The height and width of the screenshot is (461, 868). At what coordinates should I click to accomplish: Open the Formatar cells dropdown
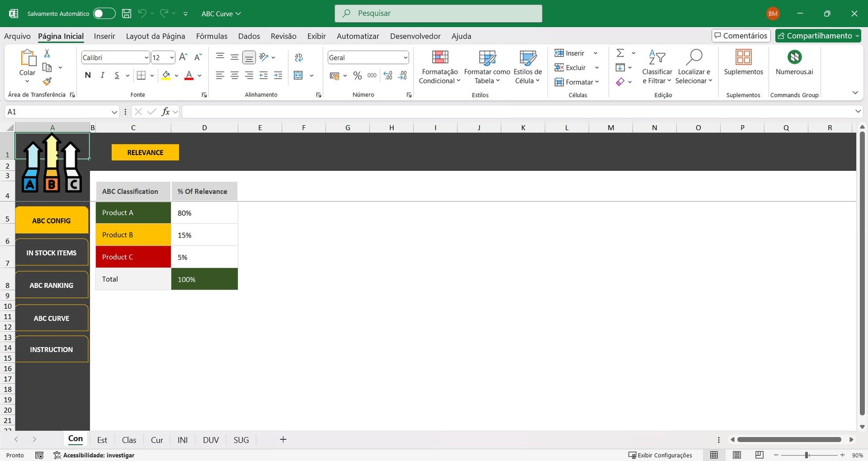(x=577, y=82)
